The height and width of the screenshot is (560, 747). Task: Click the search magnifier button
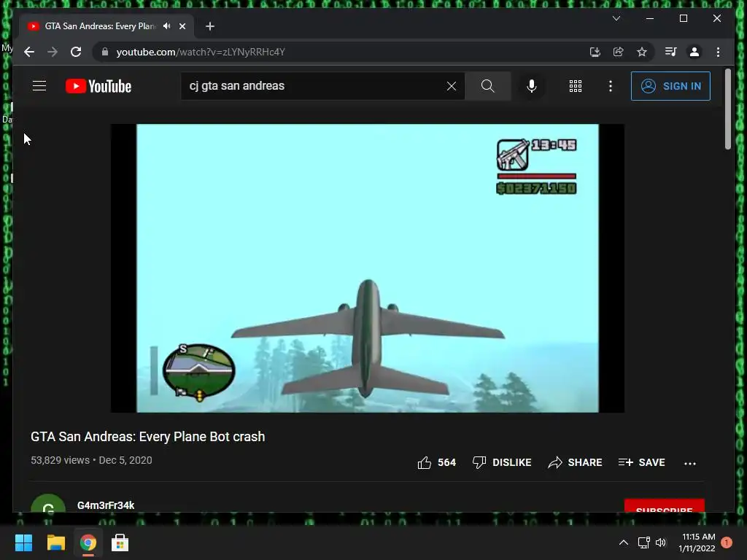tap(488, 86)
